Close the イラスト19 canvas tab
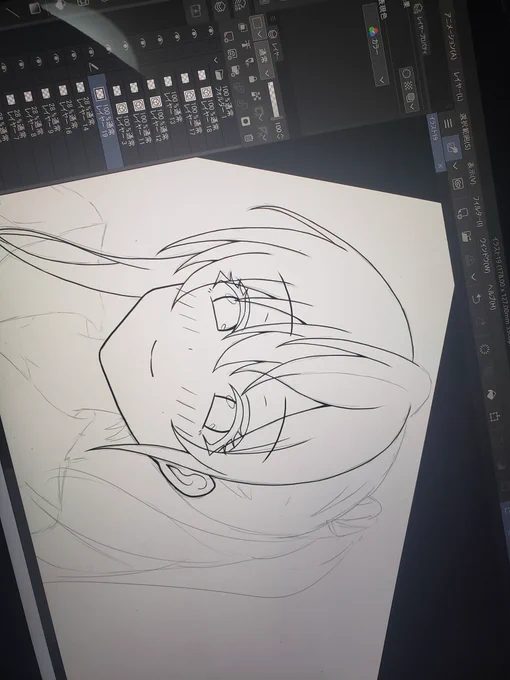 point(441,166)
